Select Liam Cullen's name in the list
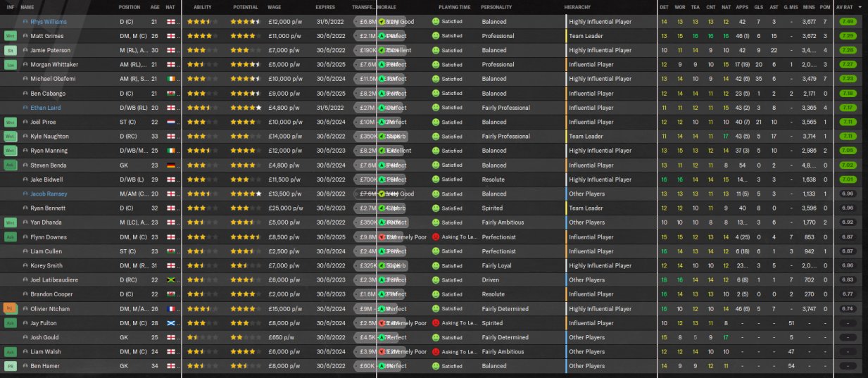868x378 pixels. (46, 251)
